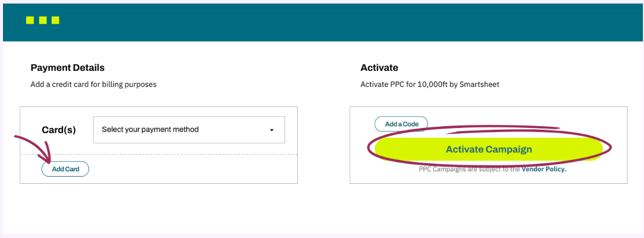This screenshot has height=238, width=644.
Task: Click the teal header bar
Action: [x=323, y=23]
